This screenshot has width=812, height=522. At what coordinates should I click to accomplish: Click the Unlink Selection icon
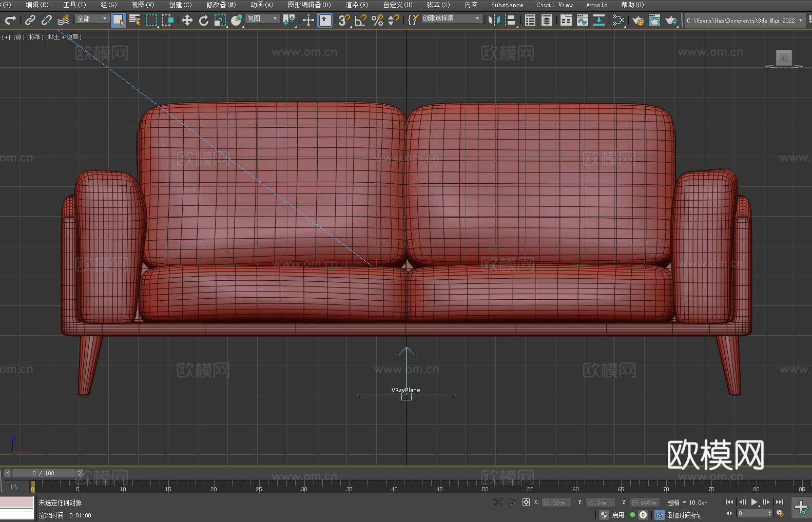pyautogui.click(x=47, y=20)
